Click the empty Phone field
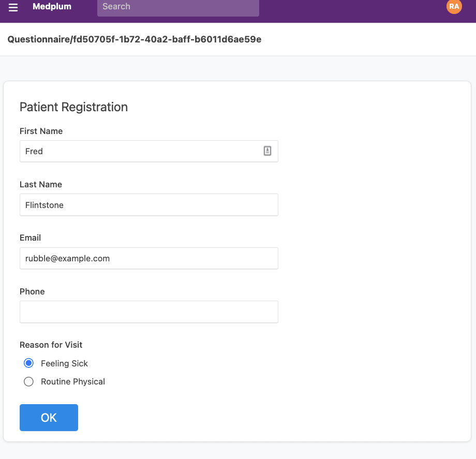This screenshot has width=476, height=459. pyautogui.click(x=149, y=312)
